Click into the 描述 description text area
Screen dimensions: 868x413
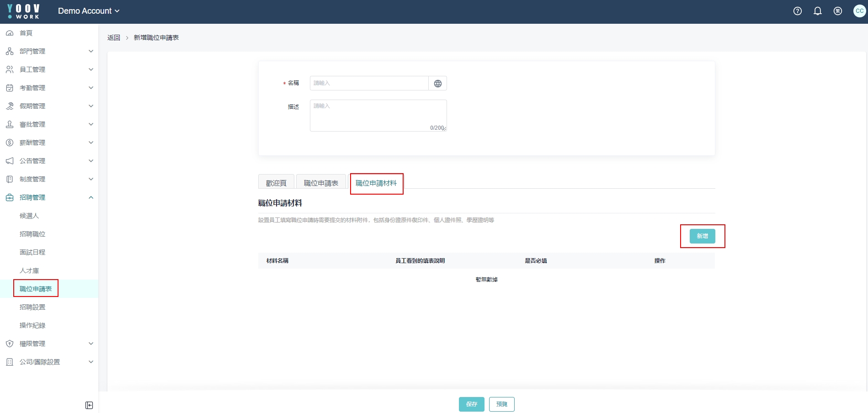[x=378, y=115]
